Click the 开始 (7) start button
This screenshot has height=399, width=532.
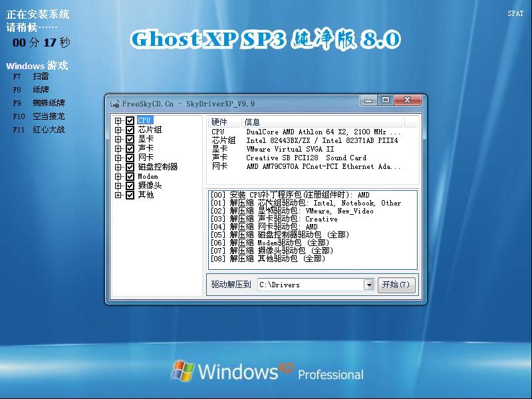tap(396, 285)
